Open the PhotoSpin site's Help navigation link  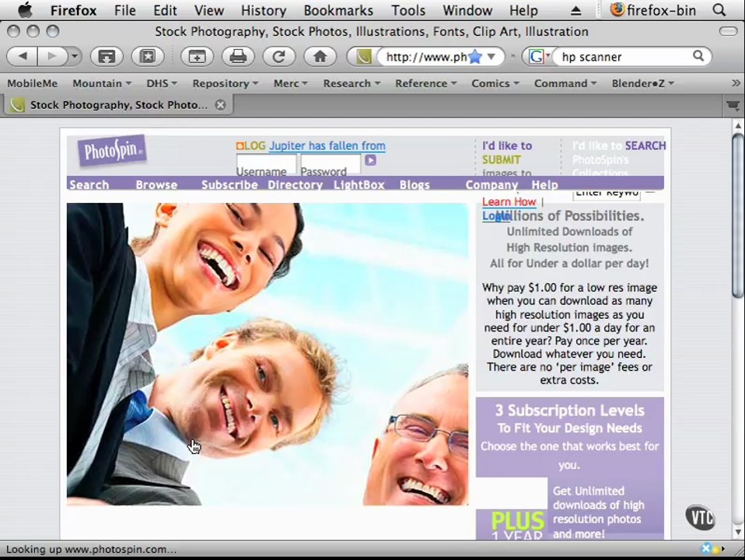(544, 184)
